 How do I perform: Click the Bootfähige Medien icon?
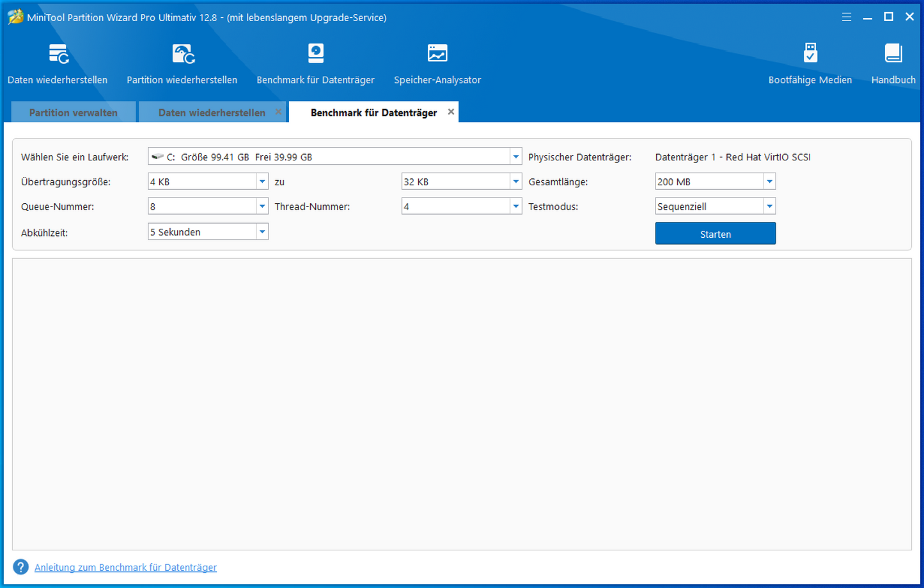(x=810, y=55)
